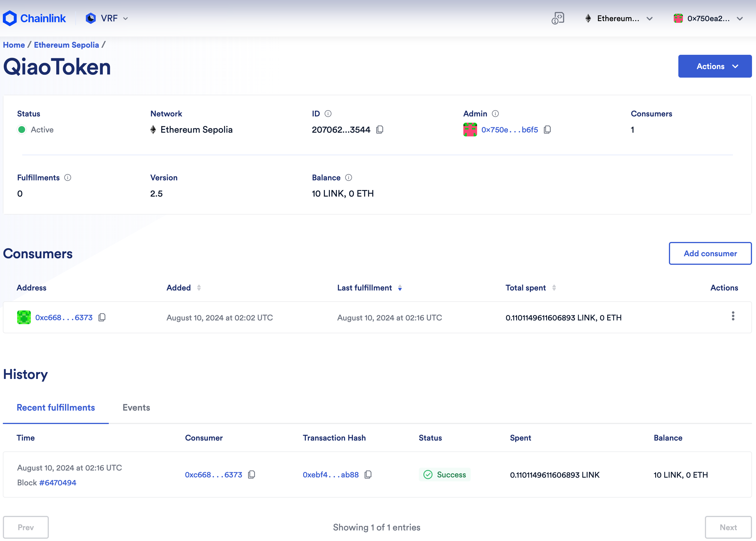Click the green consumer avatar
This screenshot has height=541, width=756.
click(x=24, y=318)
